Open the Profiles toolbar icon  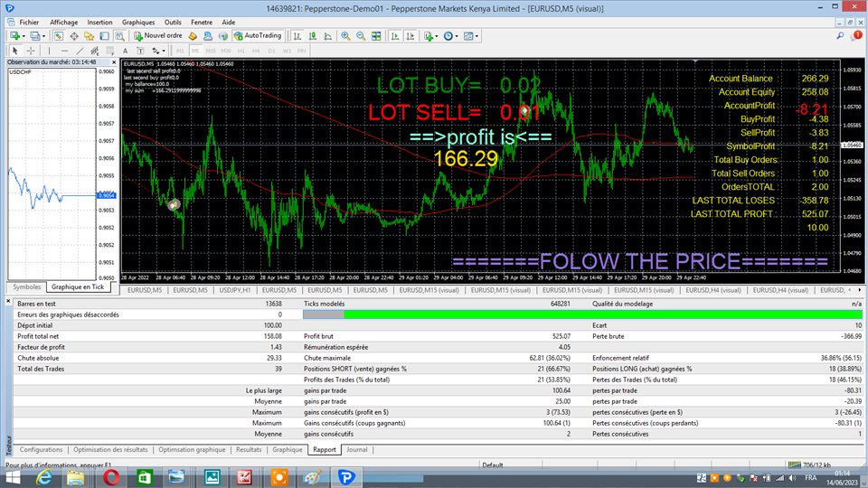point(35,36)
